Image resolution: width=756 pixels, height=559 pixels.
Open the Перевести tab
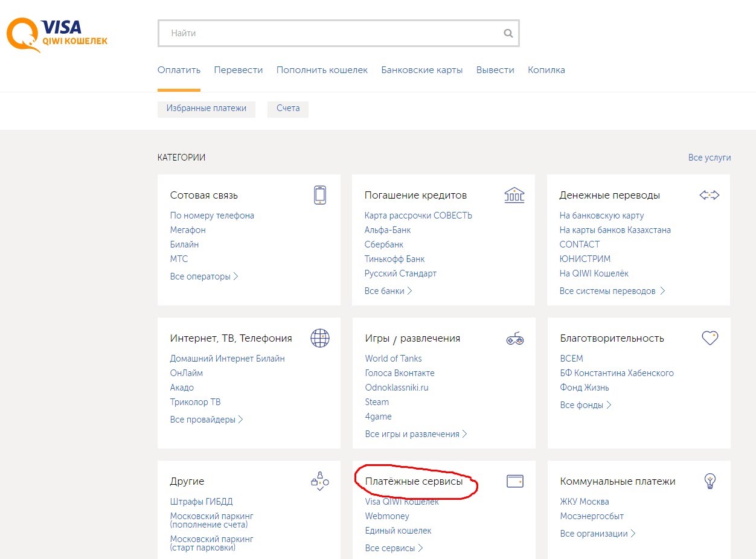[239, 70]
